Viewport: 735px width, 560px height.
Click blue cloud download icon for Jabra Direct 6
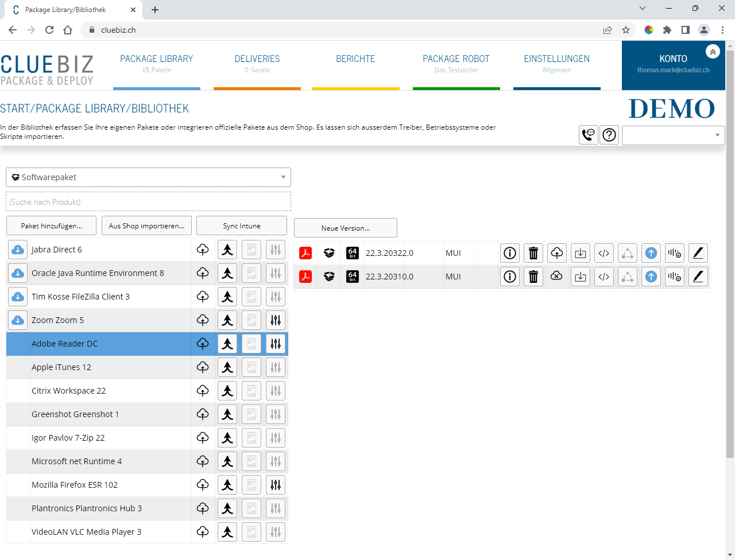pyautogui.click(x=18, y=250)
